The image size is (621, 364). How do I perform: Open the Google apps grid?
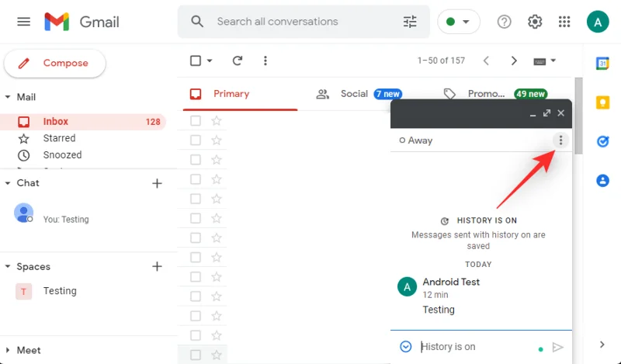[564, 22]
